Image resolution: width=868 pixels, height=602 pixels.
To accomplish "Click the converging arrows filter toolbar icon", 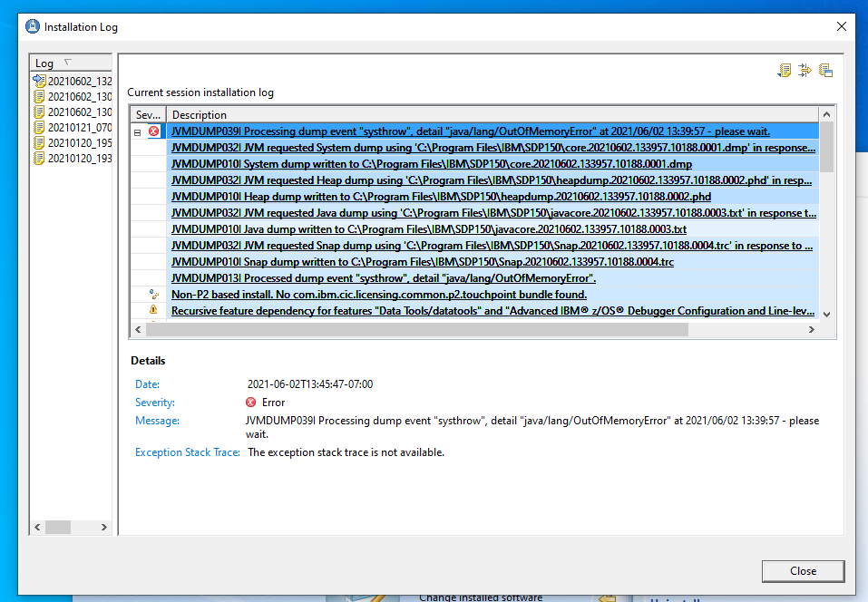I will click(x=805, y=71).
